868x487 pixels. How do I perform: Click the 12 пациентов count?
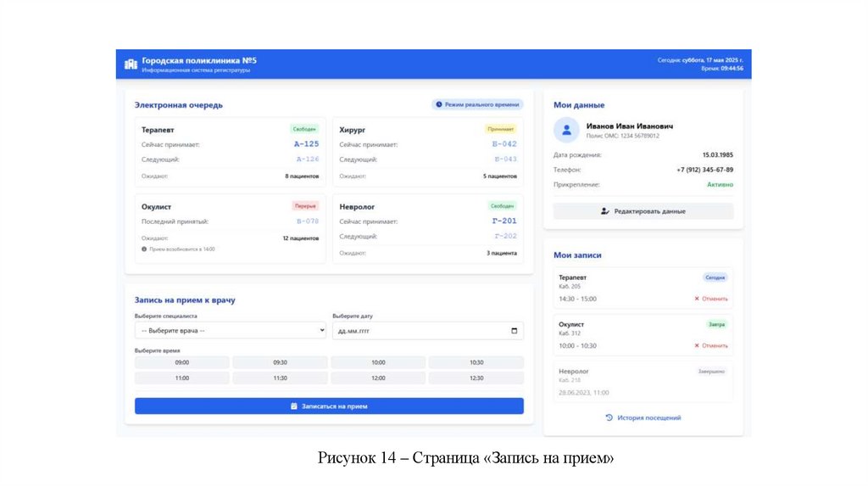(x=301, y=238)
